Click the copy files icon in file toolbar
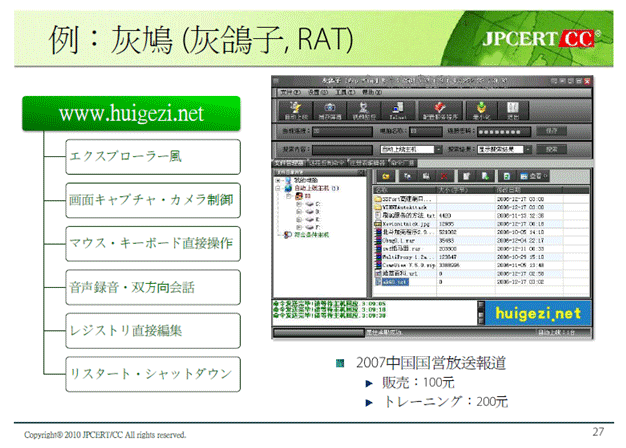626x448 pixels. [408, 176]
